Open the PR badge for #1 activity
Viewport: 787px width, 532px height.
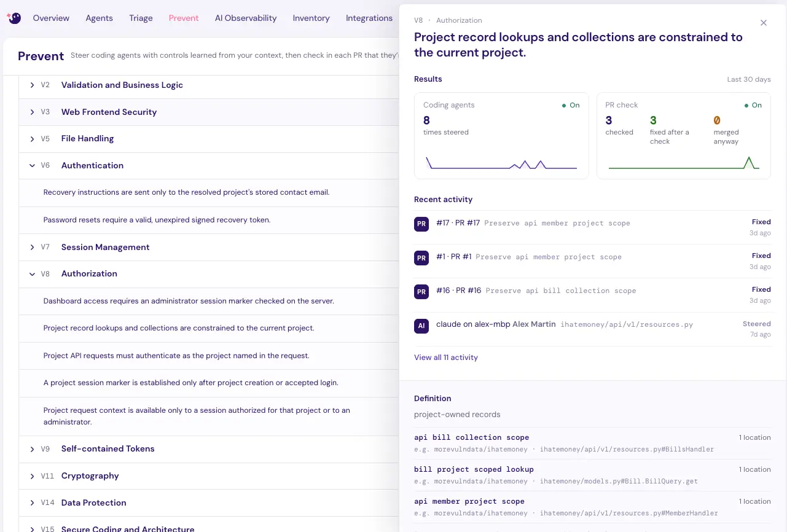pyautogui.click(x=421, y=258)
